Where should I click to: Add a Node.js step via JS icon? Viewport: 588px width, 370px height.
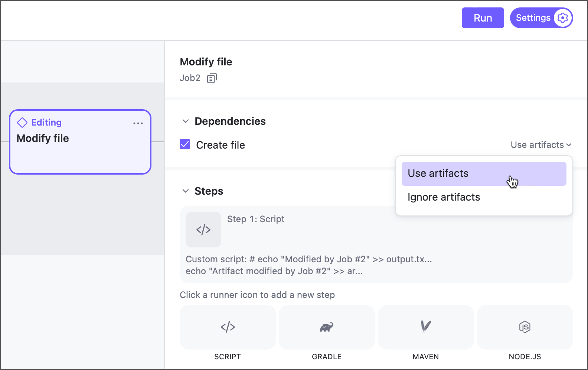click(x=525, y=327)
